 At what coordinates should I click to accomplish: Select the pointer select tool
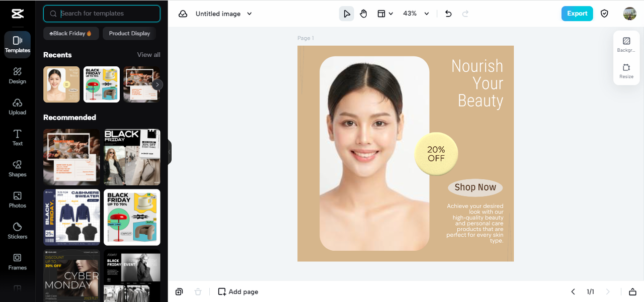click(x=347, y=14)
